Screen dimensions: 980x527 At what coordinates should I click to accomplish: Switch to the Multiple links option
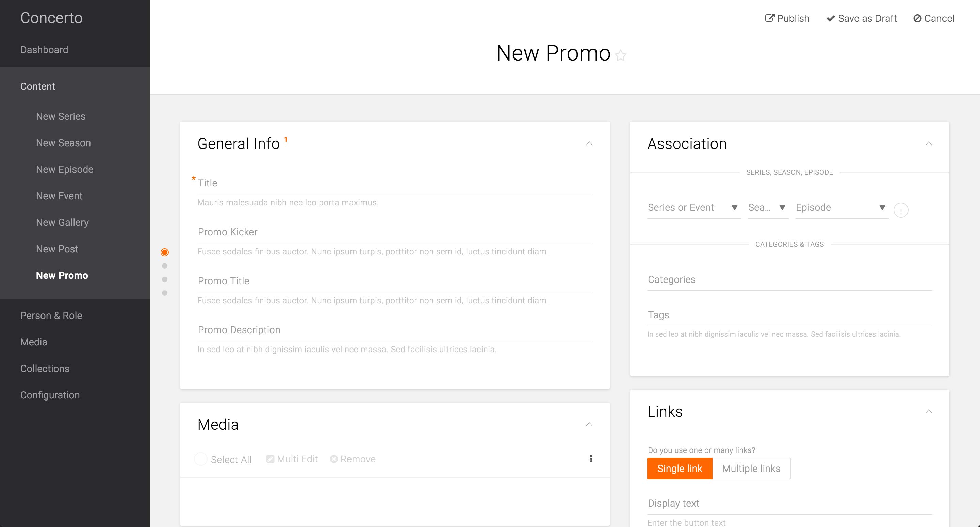[x=751, y=469]
